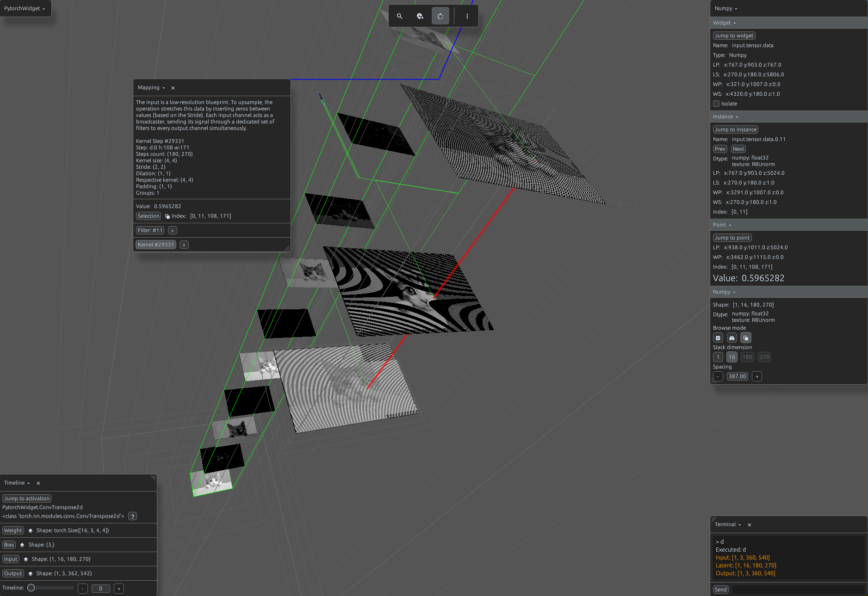Click the Terminal command input field
The width and height of the screenshot is (868, 596).
pos(798,590)
